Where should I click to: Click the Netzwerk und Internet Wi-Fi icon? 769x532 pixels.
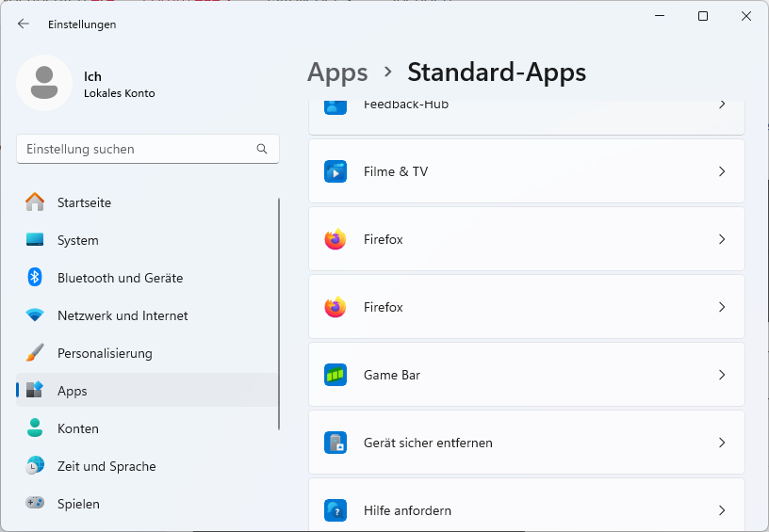(x=35, y=315)
